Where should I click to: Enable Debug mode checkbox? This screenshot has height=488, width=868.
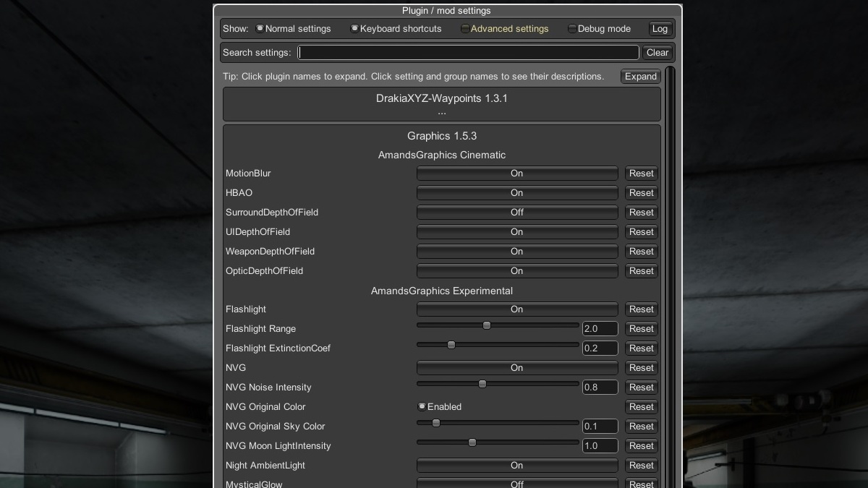[572, 29]
